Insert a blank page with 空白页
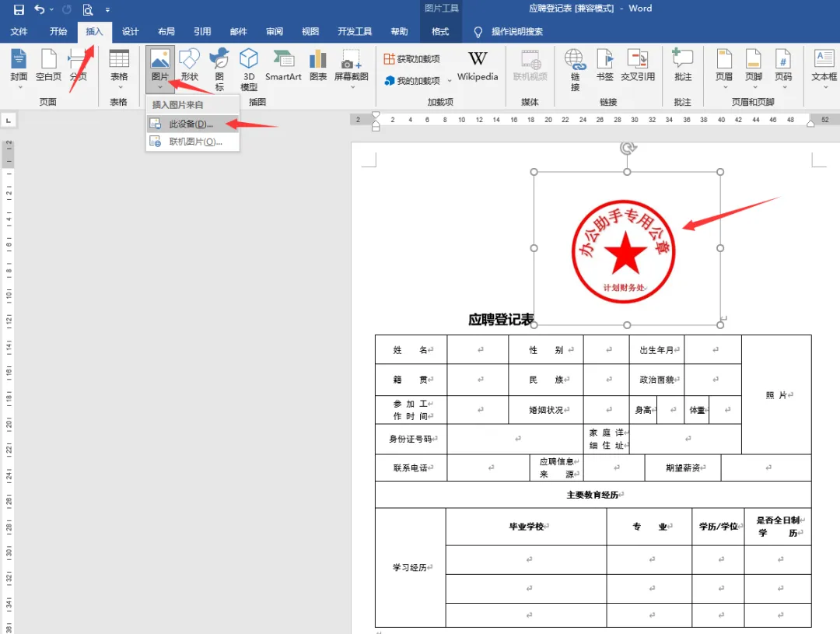Screen dimensions: 840x634 (49, 65)
